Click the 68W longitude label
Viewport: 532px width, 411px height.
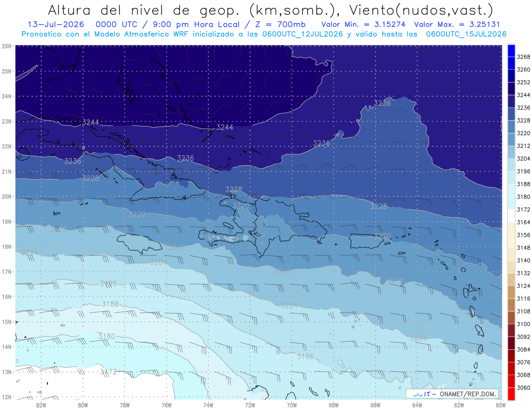(x=334, y=405)
